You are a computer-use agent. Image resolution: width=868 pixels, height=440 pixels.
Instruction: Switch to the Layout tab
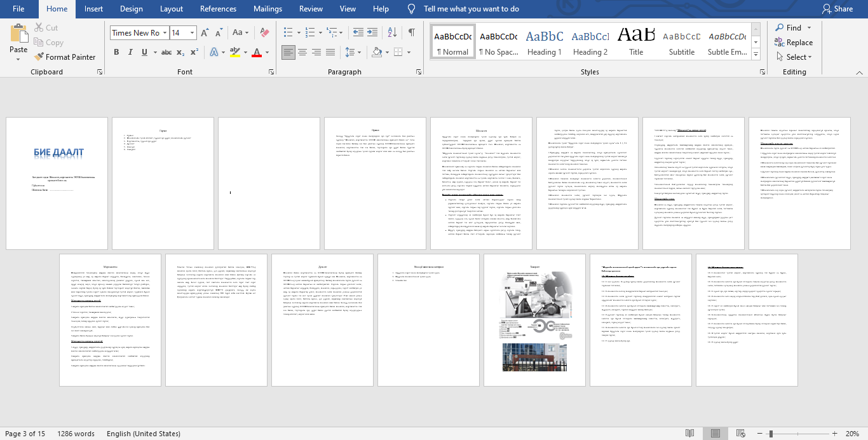[172, 9]
